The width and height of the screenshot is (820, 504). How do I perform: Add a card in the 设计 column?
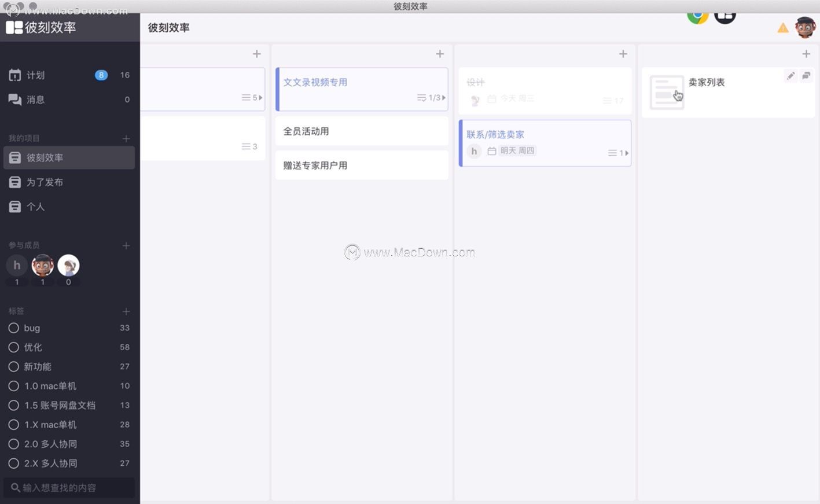pyautogui.click(x=623, y=54)
